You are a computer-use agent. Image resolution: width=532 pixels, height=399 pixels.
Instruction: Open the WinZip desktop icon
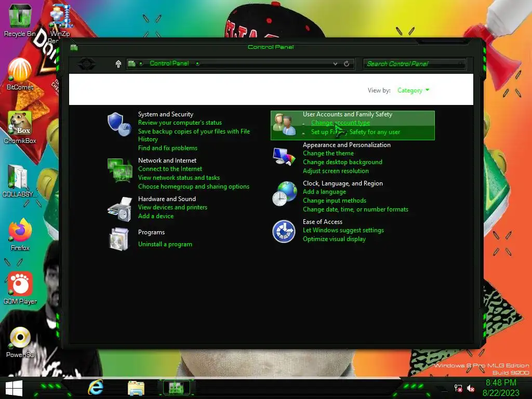coord(60,20)
